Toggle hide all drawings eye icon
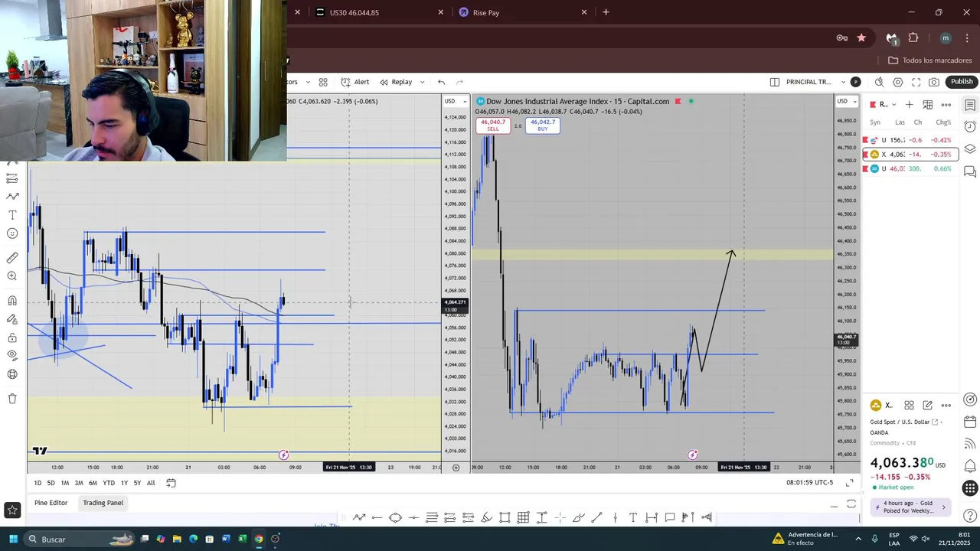 [12, 355]
